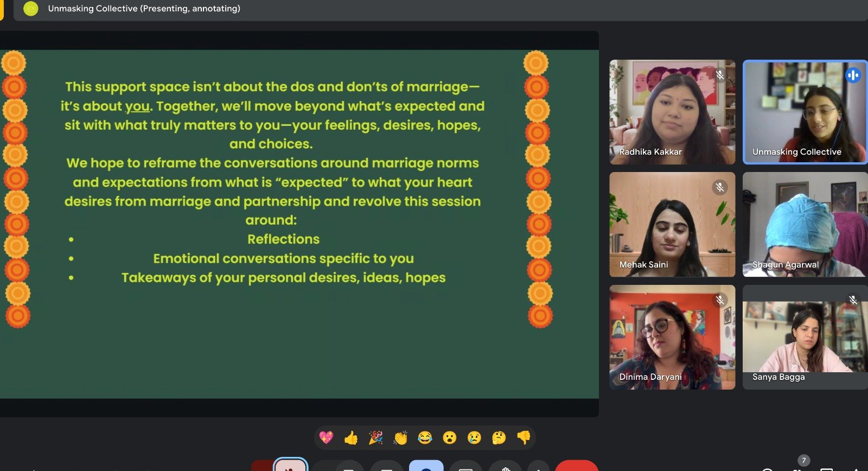This screenshot has width=868, height=471.
Task: Click muted mic indicator on Sanya Bagga's tile
Action: (853, 300)
